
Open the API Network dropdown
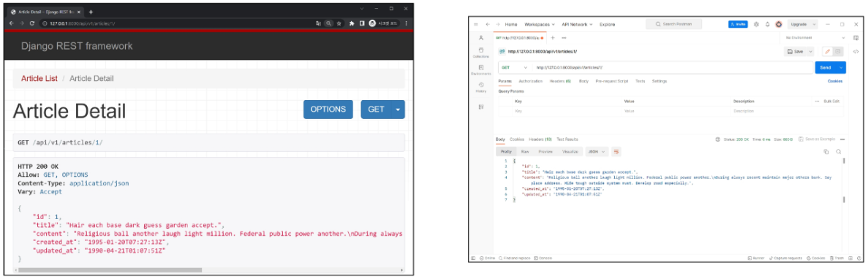577,24
